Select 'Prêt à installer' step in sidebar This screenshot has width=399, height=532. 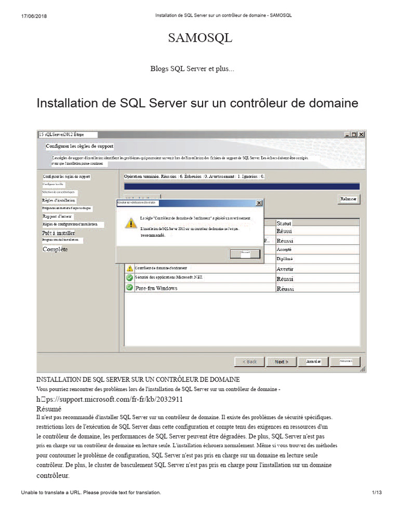click(x=58, y=233)
